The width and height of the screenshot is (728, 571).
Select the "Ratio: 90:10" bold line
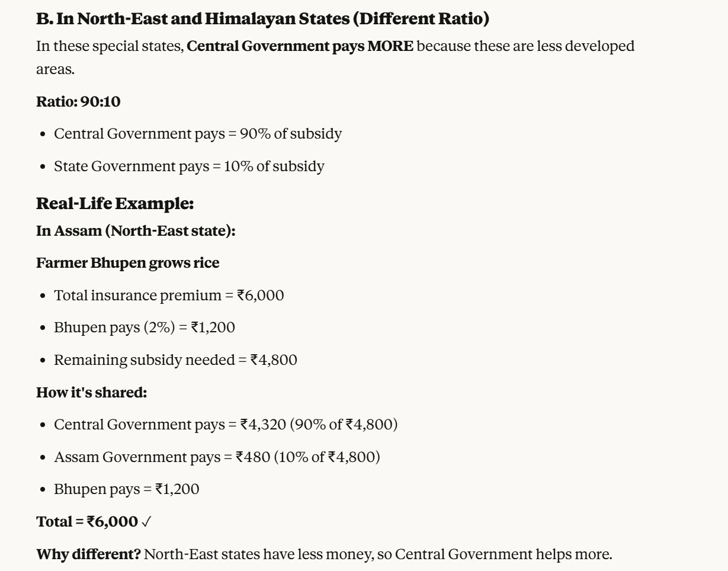coord(78,102)
